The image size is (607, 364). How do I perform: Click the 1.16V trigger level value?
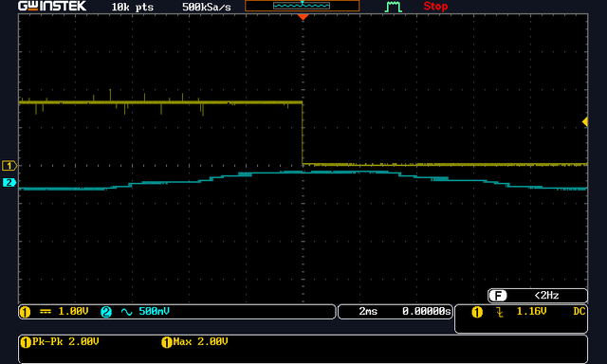(x=531, y=312)
